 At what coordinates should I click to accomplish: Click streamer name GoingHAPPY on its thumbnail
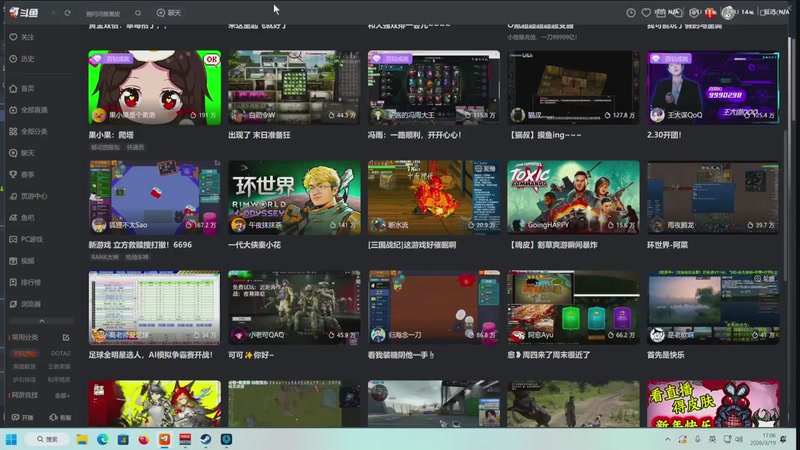[548, 225]
